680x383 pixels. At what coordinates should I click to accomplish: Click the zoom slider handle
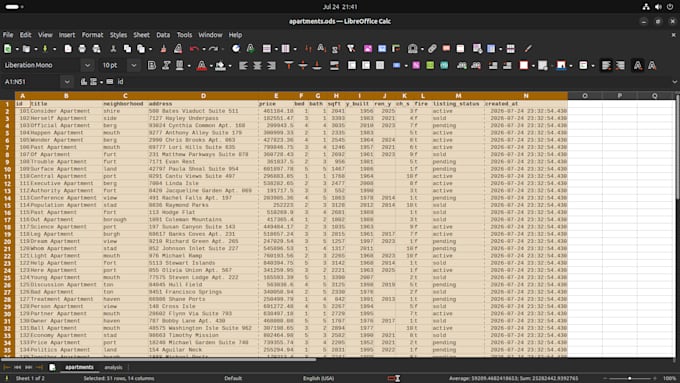point(630,378)
